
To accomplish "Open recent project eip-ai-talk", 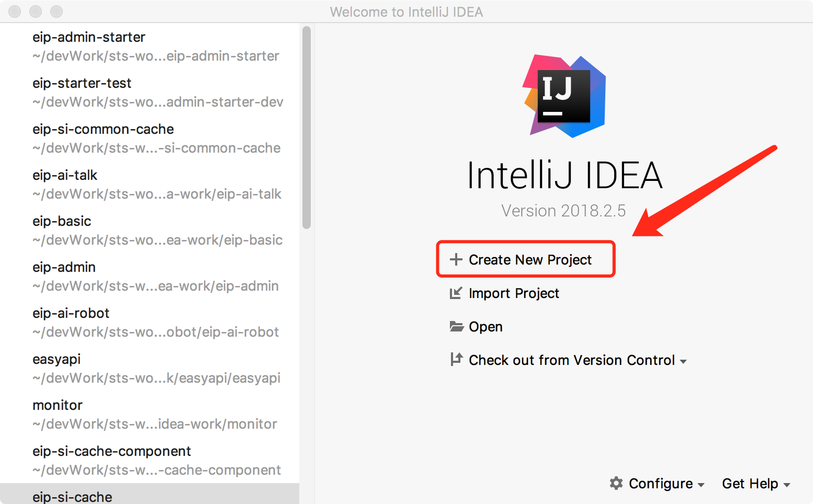I will click(65, 175).
